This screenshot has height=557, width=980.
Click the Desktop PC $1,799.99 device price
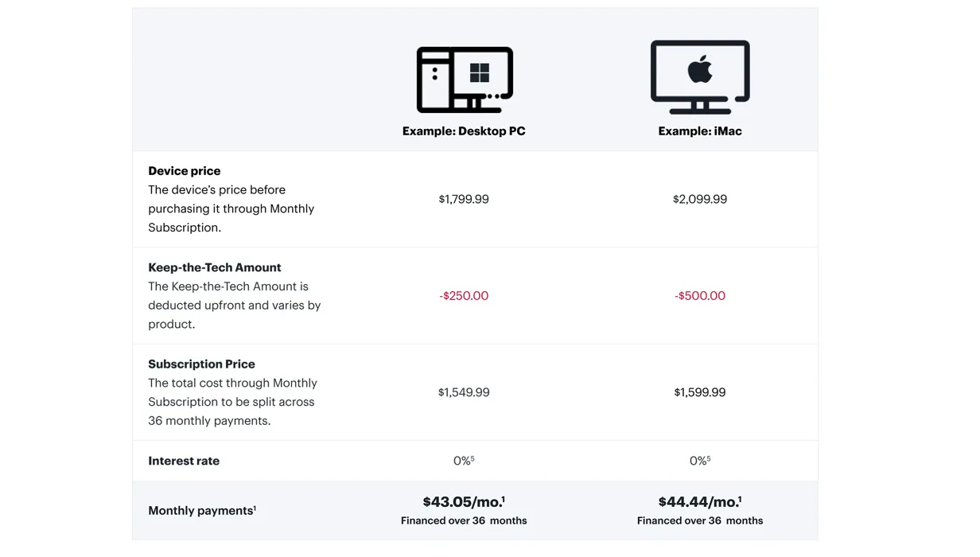tap(464, 199)
